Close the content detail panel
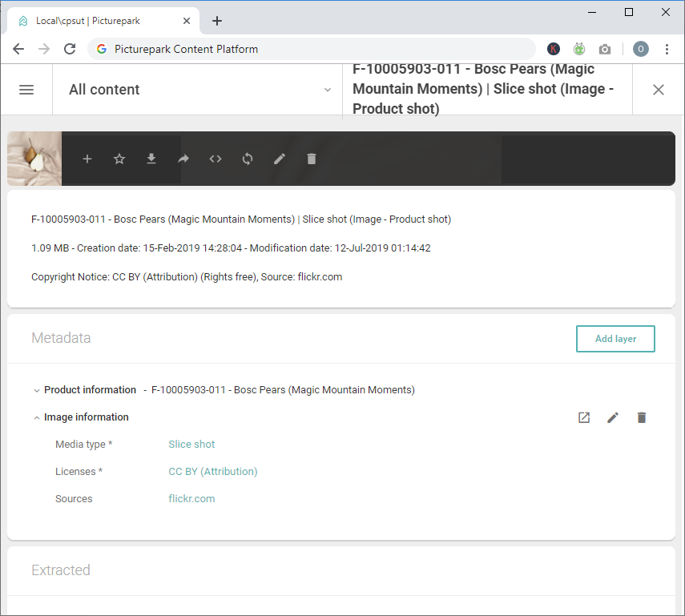Viewport: 685px width, 616px height. coord(659,90)
